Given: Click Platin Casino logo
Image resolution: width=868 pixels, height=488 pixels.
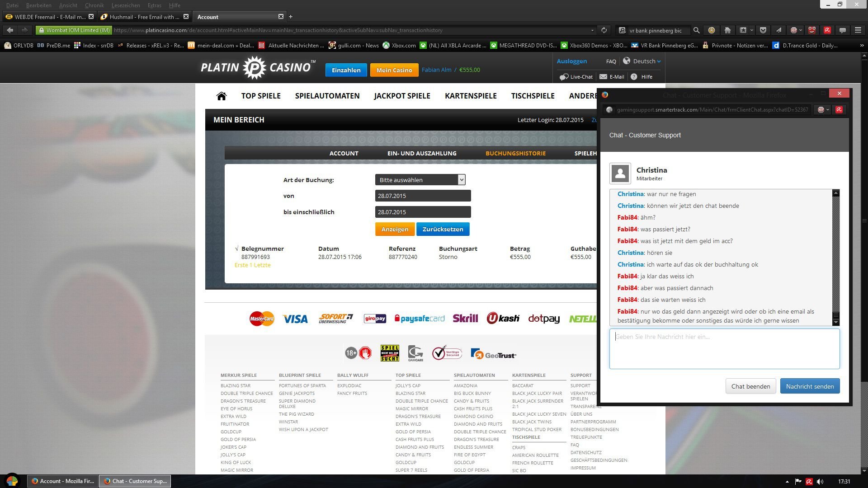Looking at the screenshot, I should pos(258,68).
